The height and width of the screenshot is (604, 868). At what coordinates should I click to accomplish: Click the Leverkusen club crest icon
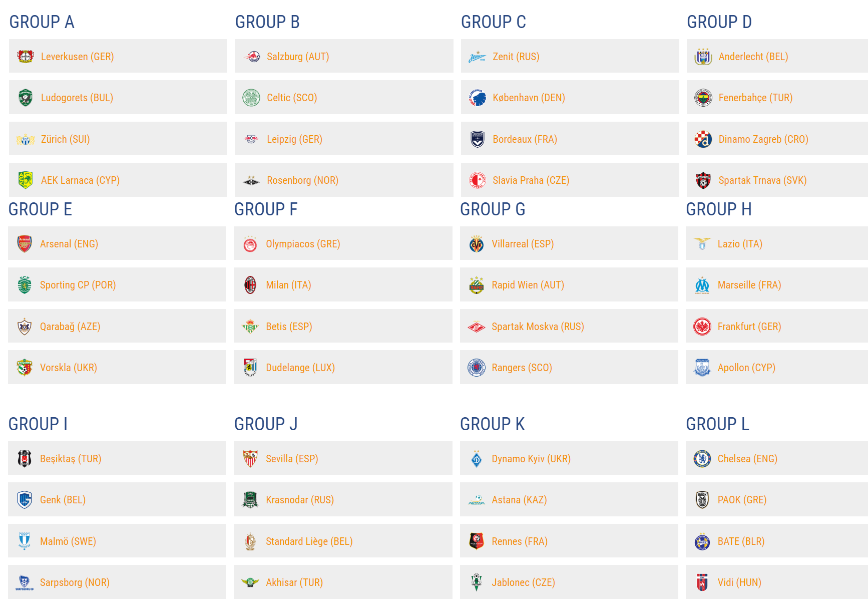pos(26,57)
